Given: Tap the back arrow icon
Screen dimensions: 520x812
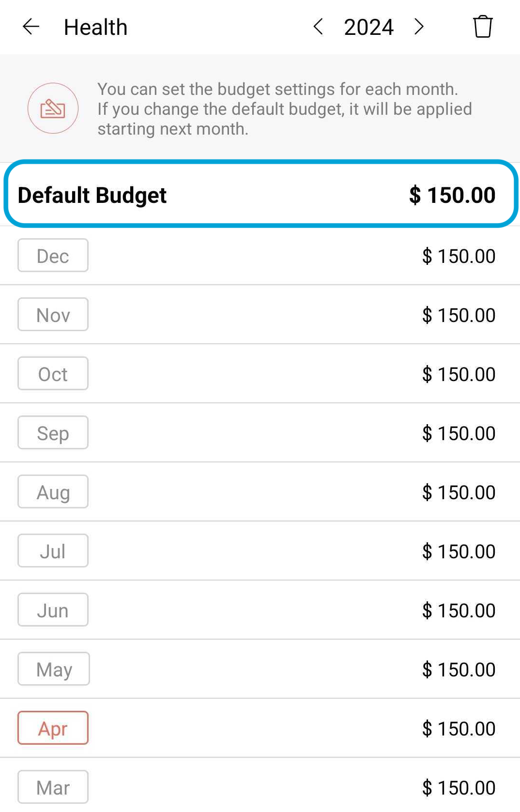Looking at the screenshot, I should (31, 27).
